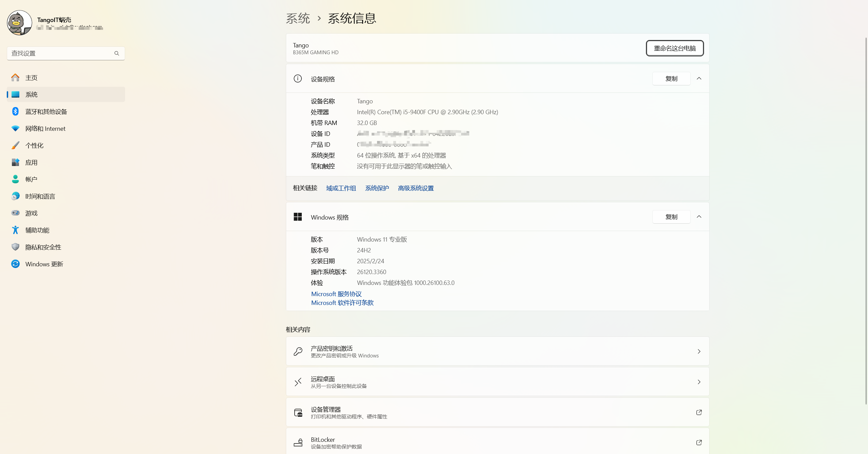Select the OS build 26120.3360 text

(372, 272)
